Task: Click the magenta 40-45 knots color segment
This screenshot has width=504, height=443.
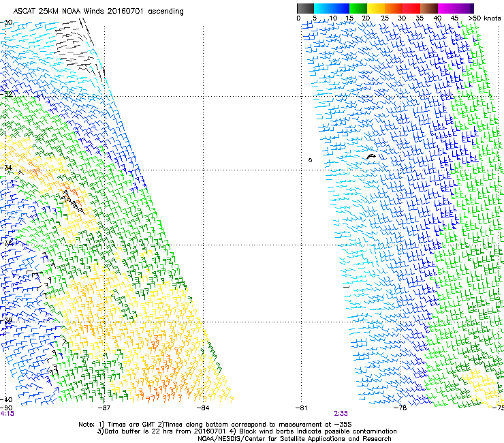Action: (447, 8)
